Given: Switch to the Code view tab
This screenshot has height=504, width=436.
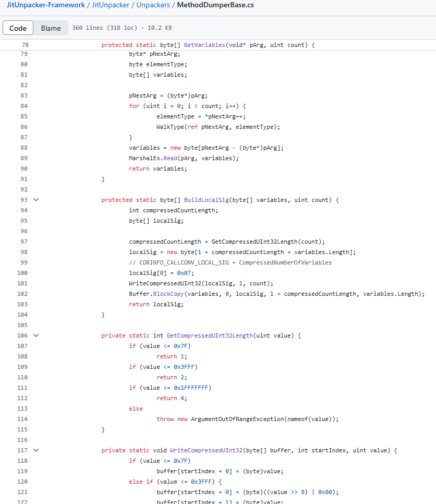Looking at the screenshot, I should (18, 28).
